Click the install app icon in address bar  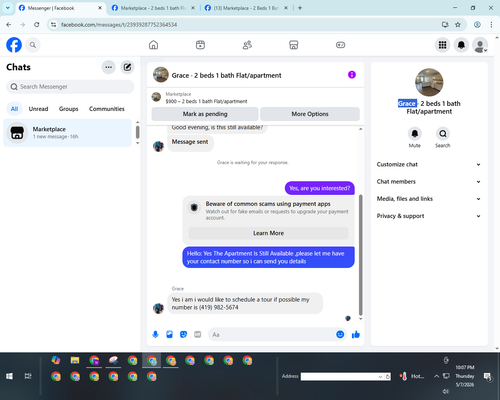[x=445, y=25]
